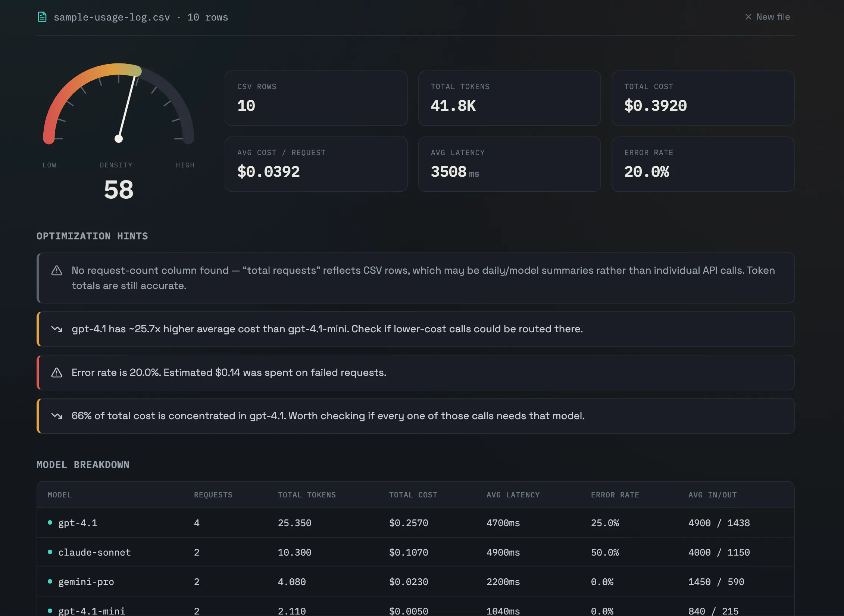Sort by the Total Cost column header
844x616 pixels.
(413, 495)
